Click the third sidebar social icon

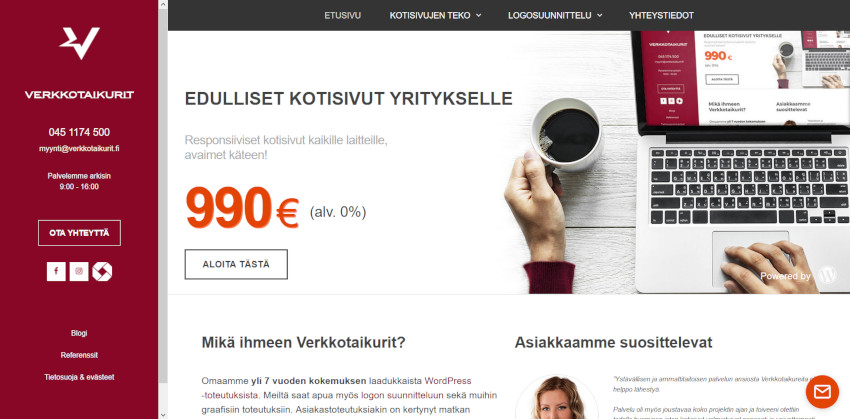pos(102,272)
